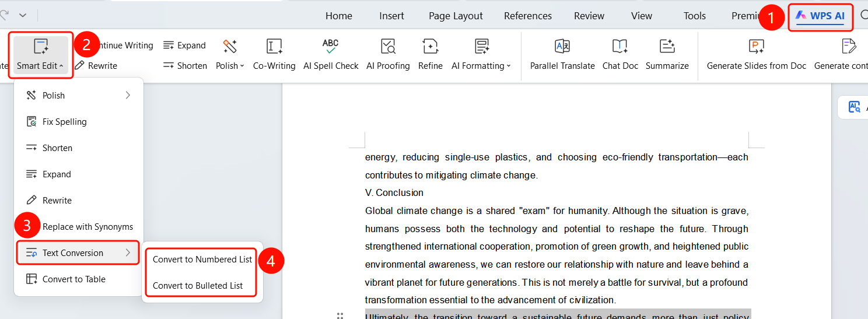This screenshot has width=868, height=319.
Task: Switch to the Insert tab
Action: click(391, 16)
